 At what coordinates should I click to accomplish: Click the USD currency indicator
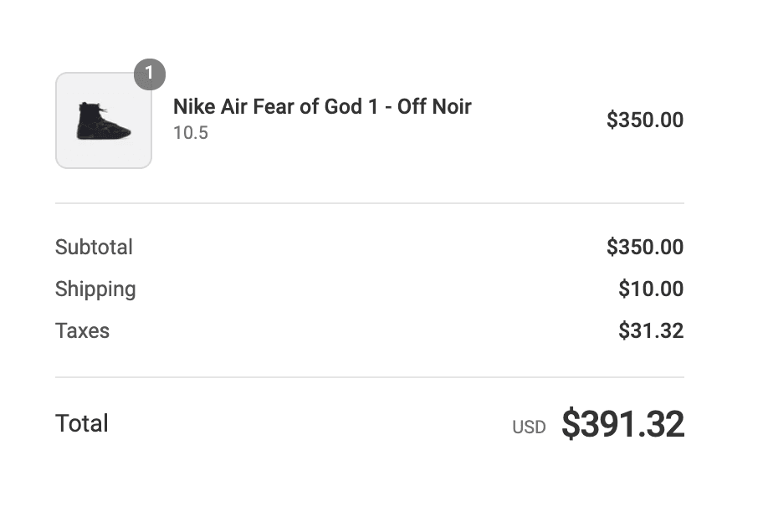(x=529, y=427)
